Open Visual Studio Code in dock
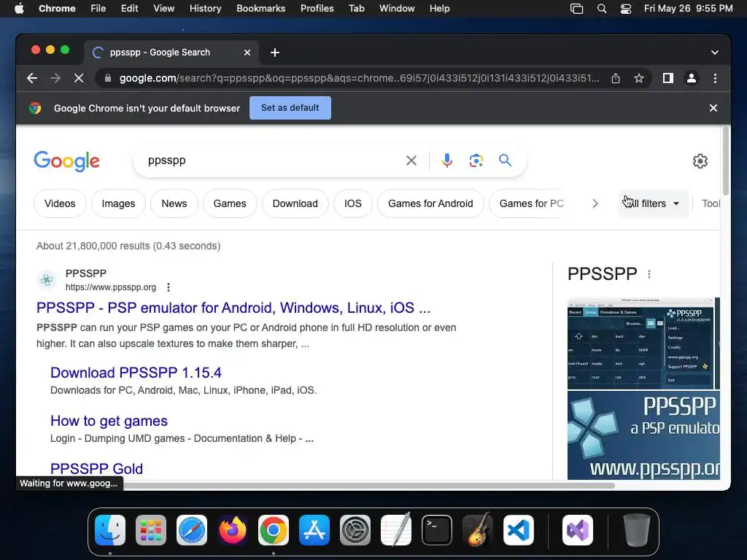This screenshot has height=560, width=747. click(519, 530)
